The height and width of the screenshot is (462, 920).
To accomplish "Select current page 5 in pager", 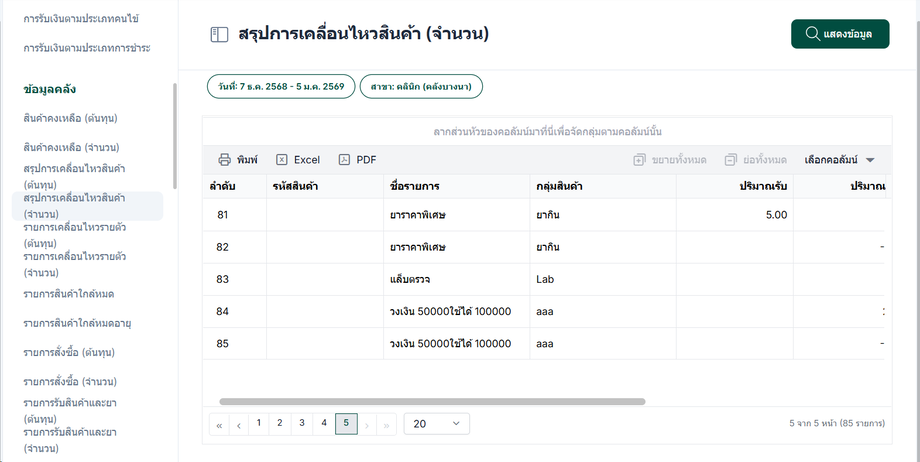I will point(346,423).
